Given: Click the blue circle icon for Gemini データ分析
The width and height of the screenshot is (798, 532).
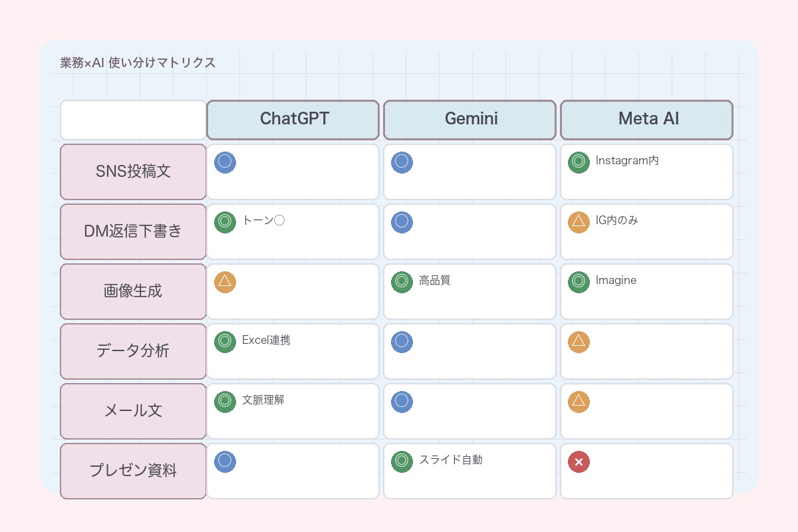Looking at the screenshot, I should (x=402, y=342).
